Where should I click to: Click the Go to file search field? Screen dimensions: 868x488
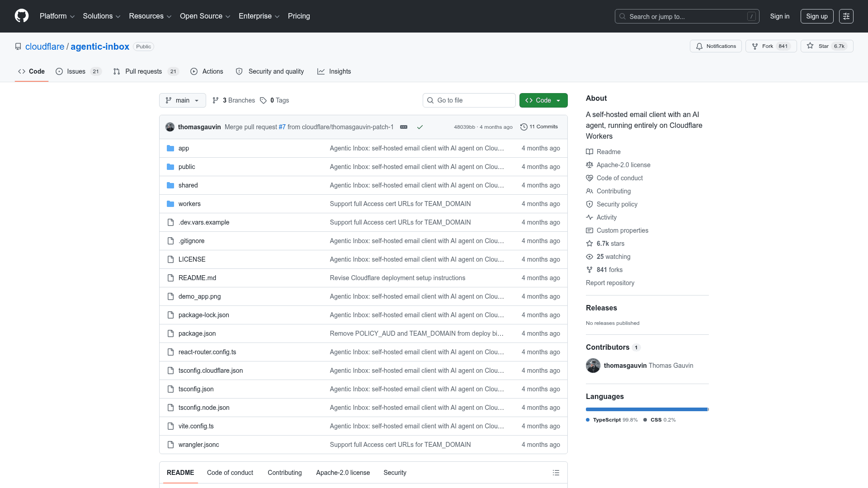[469, 100]
